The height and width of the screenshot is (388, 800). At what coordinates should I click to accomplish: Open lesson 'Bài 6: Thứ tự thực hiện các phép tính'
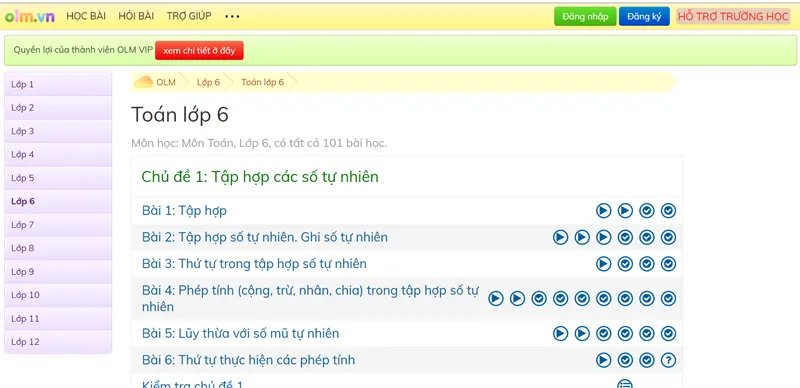[248, 360]
